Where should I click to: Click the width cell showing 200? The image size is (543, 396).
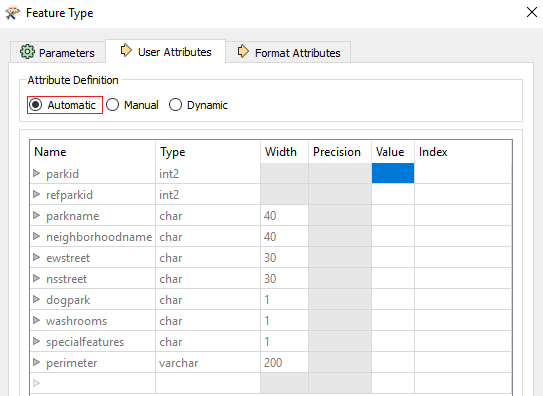point(284,362)
